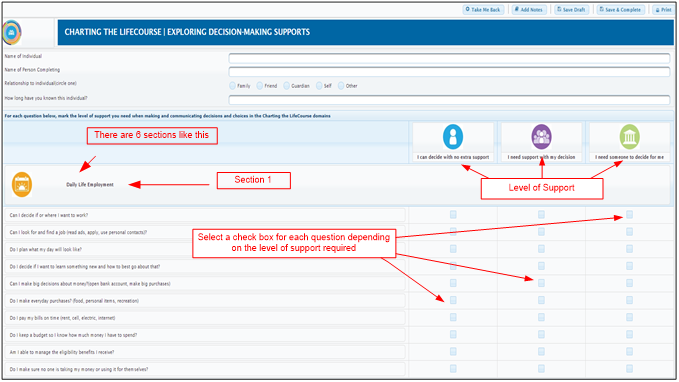Check someone decides for everyday purchases
This screenshot has height=382, width=679.
click(x=630, y=300)
